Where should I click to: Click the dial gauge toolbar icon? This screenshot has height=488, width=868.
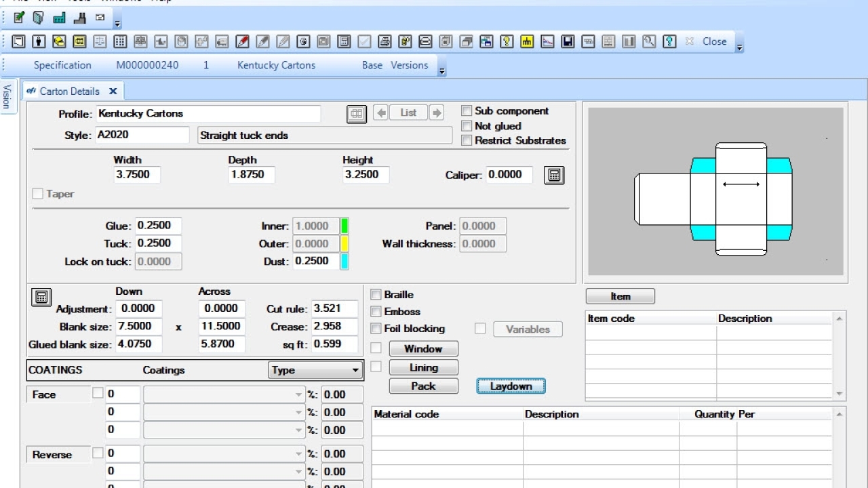[303, 41]
